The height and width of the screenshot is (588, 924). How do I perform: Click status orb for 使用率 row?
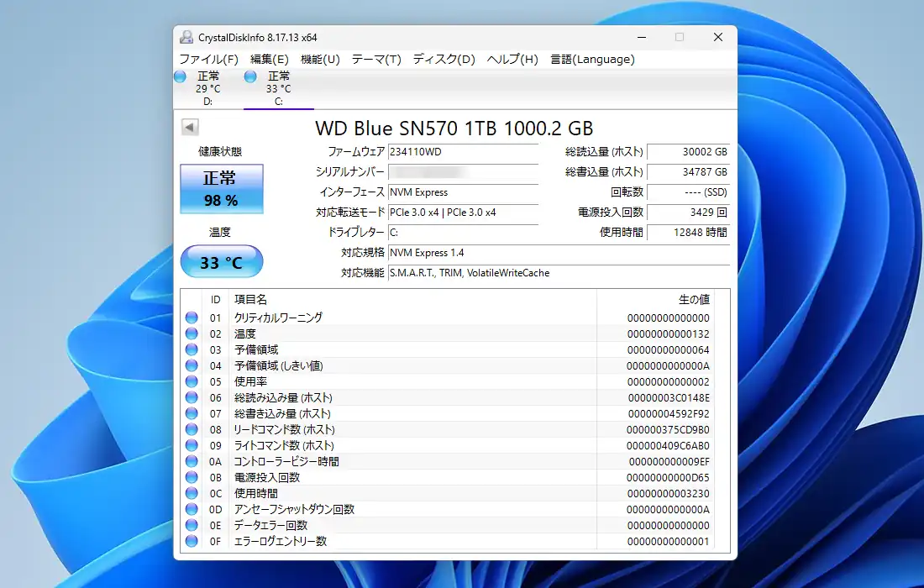tap(192, 381)
